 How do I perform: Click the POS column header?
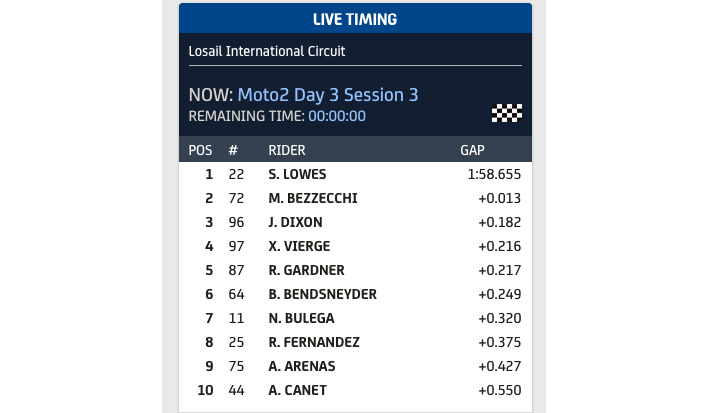[200, 150]
